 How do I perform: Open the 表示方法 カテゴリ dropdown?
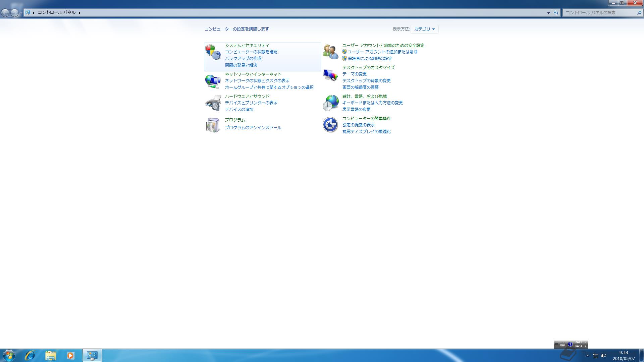pos(424,29)
